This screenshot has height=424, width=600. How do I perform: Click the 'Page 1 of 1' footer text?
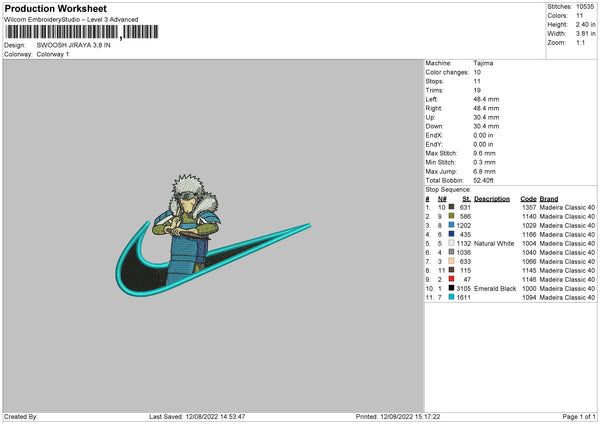(579, 416)
